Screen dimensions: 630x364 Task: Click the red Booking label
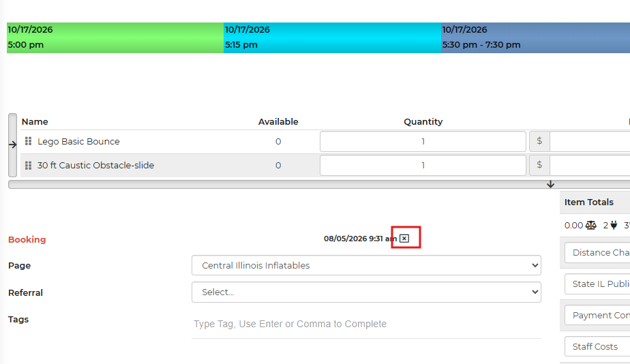[x=27, y=239]
